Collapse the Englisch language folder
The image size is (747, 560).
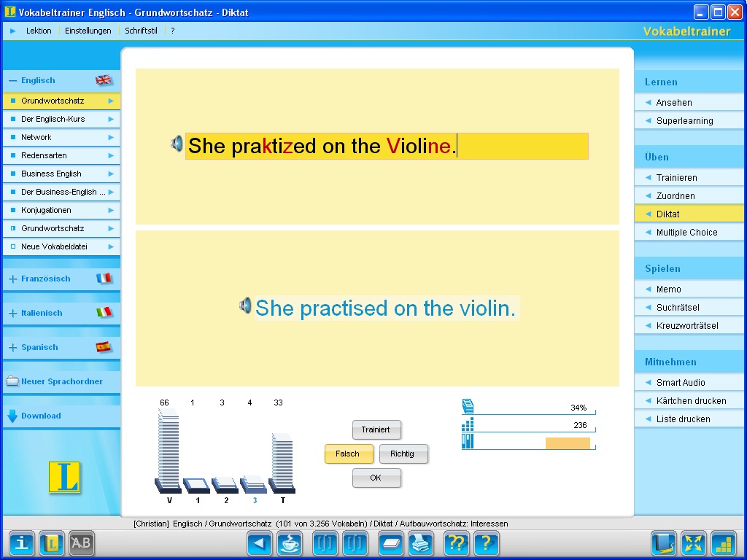(x=13, y=80)
